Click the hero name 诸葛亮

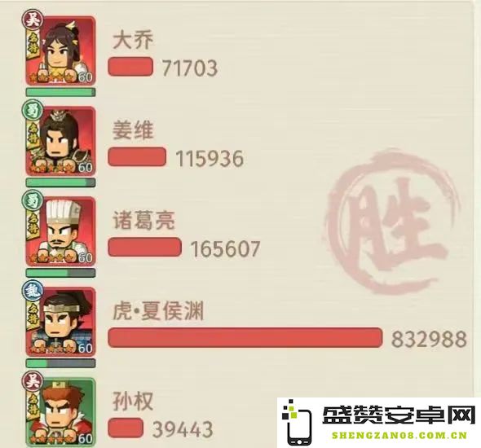(143, 220)
